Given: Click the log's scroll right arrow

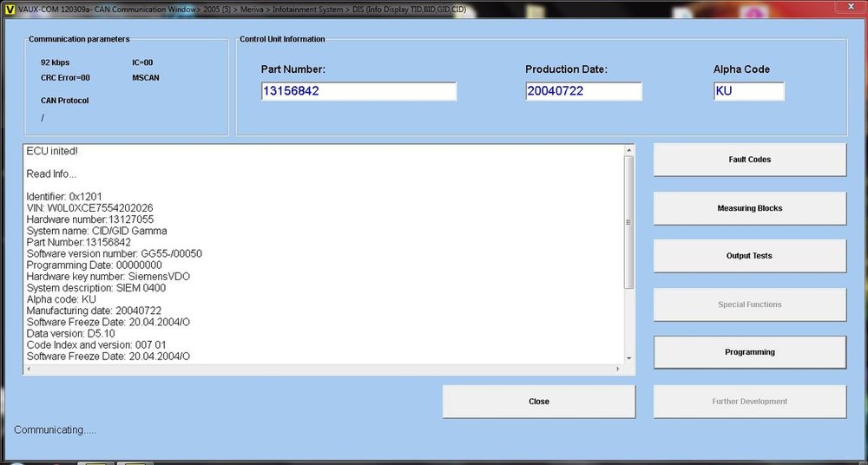Looking at the screenshot, I should pos(618,370).
